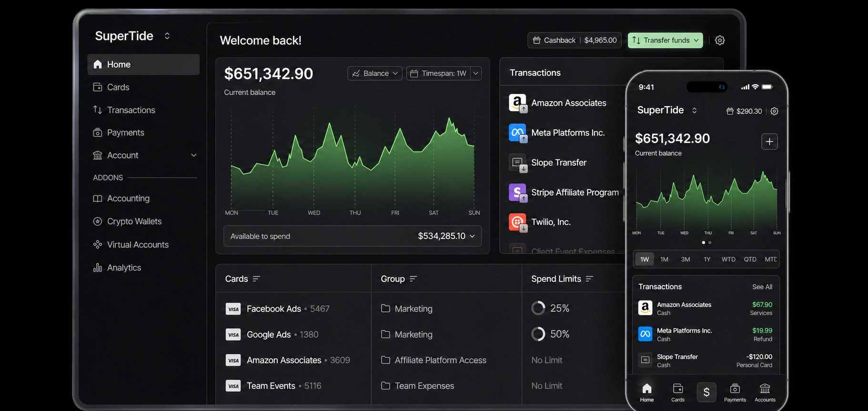Click the Slope Transfer icon in desktop Transactions
Viewport: 868px width, 411px height.
(518, 163)
